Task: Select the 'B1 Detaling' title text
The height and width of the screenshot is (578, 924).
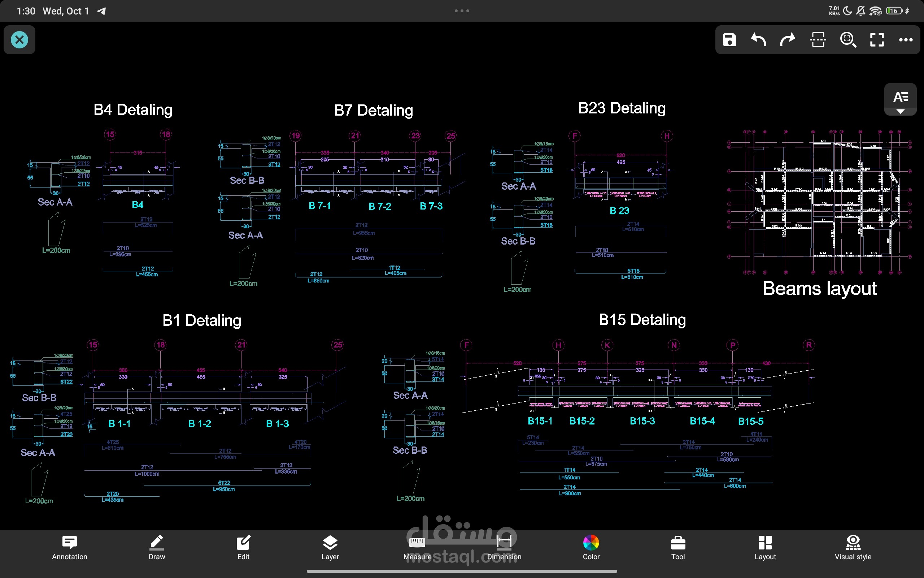Action: (x=202, y=320)
